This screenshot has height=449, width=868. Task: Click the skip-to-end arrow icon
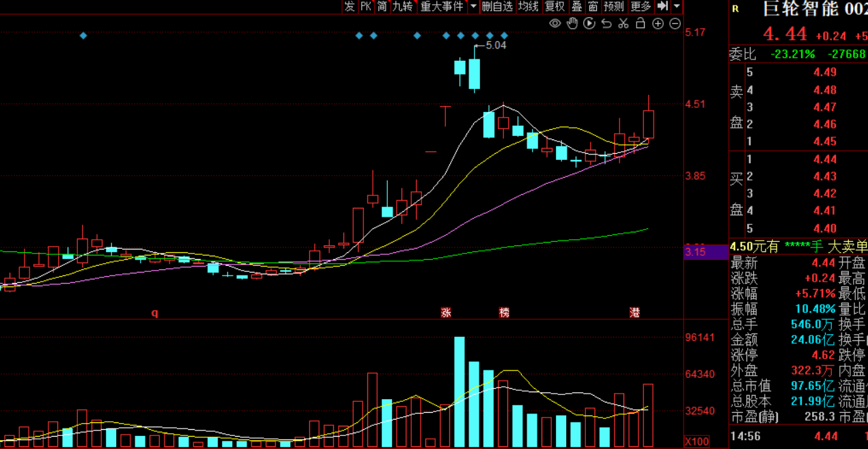pyautogui.click(x=662, y=6)
